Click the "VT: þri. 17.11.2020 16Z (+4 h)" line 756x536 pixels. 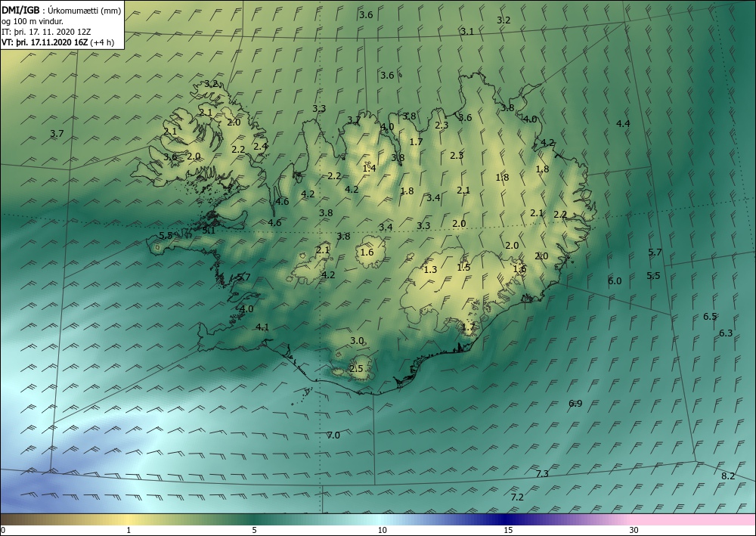pyautogui.click(x=58, y=42)
